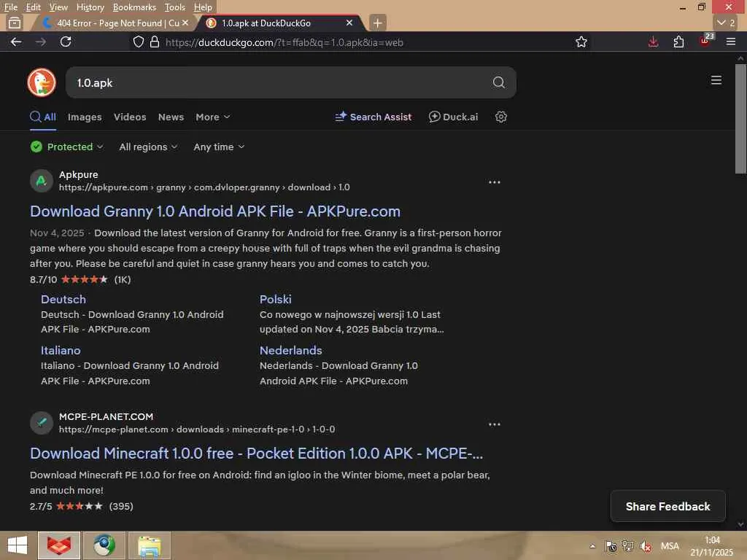The image size is (747, 560).
Task: Open Download Granny 1.0 Android APK link
Action: coord(215,211)
